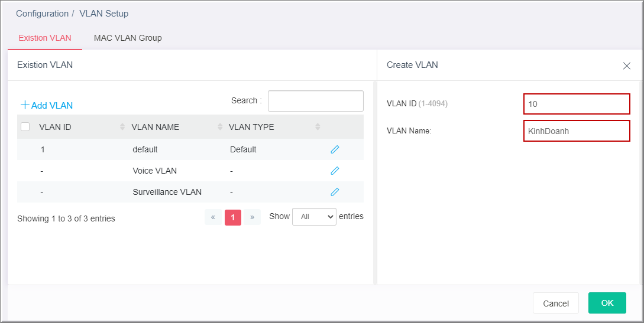Go to previous page of entries
This screenshot has width=644, height=323.
[213, 217]
